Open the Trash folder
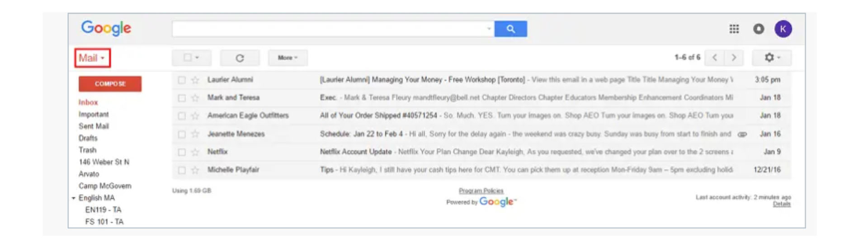 [87, 150]
